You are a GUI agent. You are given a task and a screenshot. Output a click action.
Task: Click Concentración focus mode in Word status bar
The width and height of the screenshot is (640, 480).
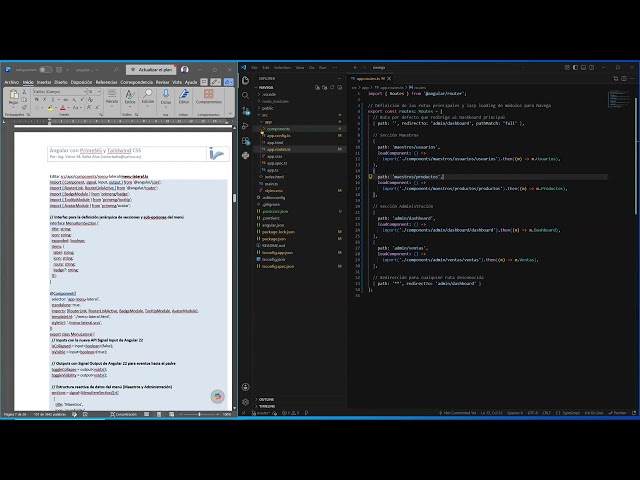124,414
